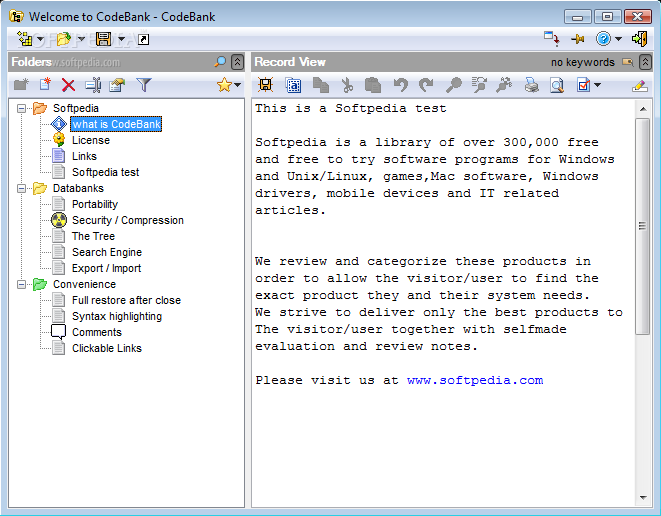
Task: Click the search magnifier in Folders header
Action: point(220,62)
